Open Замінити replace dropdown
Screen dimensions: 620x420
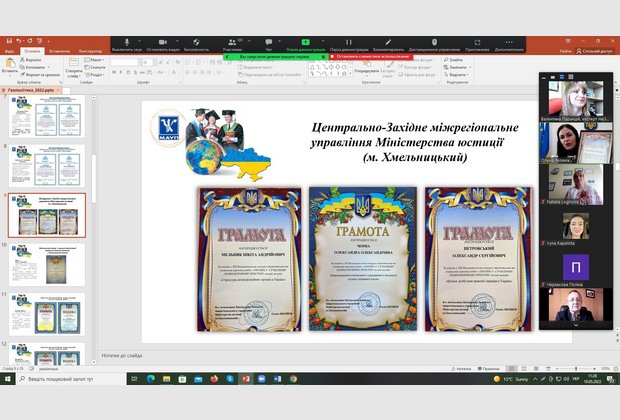click(457, 67)
